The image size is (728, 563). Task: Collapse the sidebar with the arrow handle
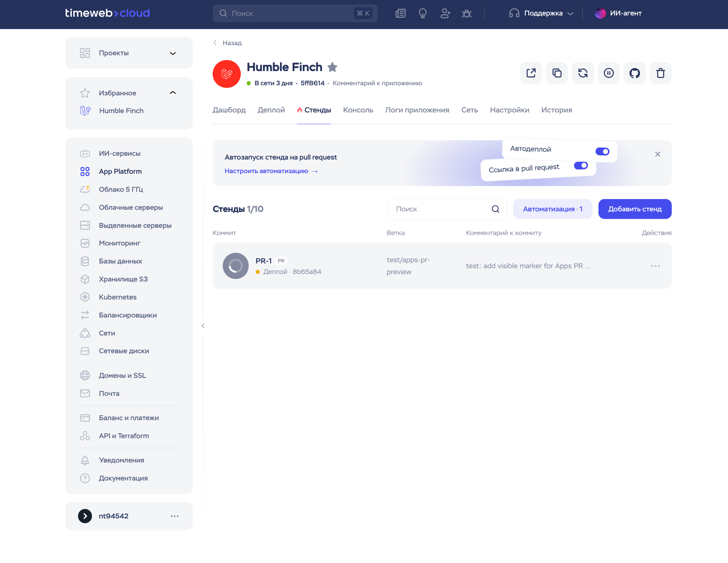click(203, 326)
